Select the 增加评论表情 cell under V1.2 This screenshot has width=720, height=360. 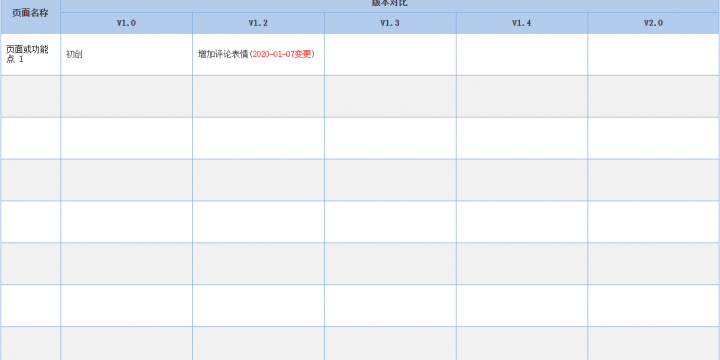click(x=258, y=55)
